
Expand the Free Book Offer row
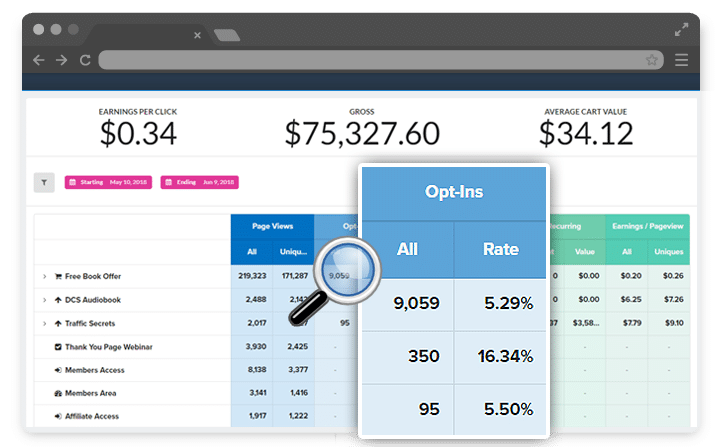pyautogui.click(x=44, y=276)
